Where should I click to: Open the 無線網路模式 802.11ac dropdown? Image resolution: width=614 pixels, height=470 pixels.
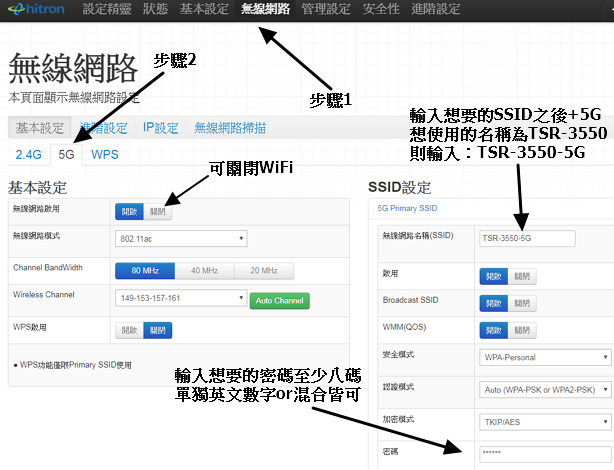[181, 239]
